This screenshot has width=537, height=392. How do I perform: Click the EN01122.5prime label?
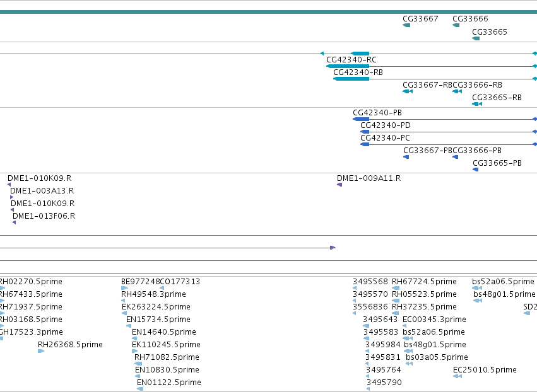pos(169,383)
